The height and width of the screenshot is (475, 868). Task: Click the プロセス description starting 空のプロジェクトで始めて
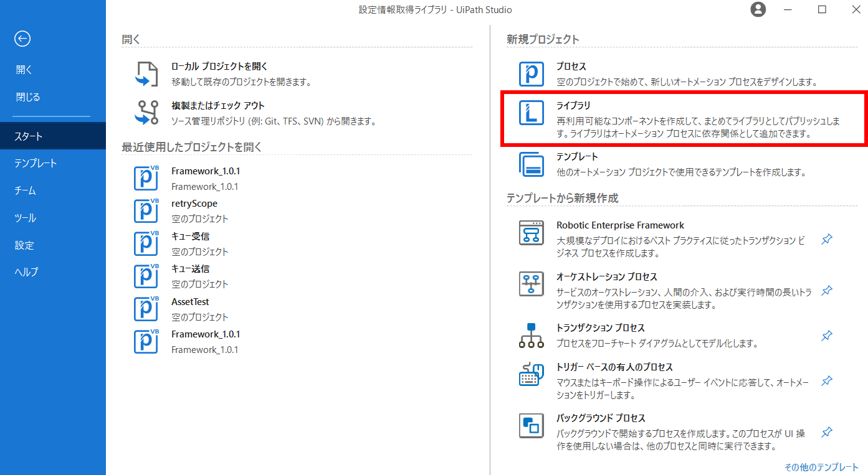[x=687, y=82]
